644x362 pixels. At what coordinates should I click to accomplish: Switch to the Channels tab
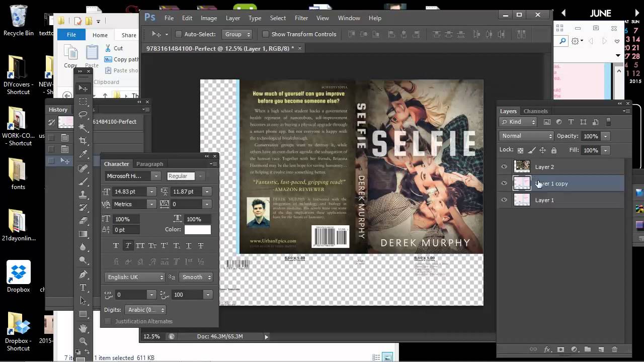535,111
